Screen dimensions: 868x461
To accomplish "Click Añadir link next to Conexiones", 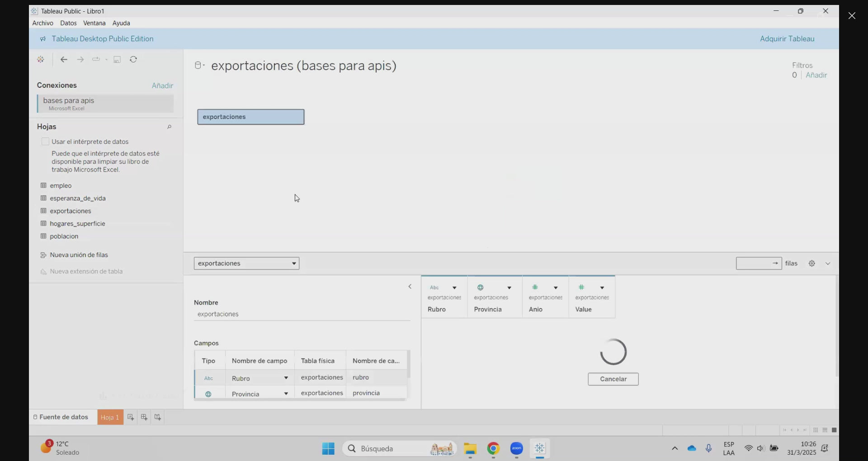I will (162, 85).
